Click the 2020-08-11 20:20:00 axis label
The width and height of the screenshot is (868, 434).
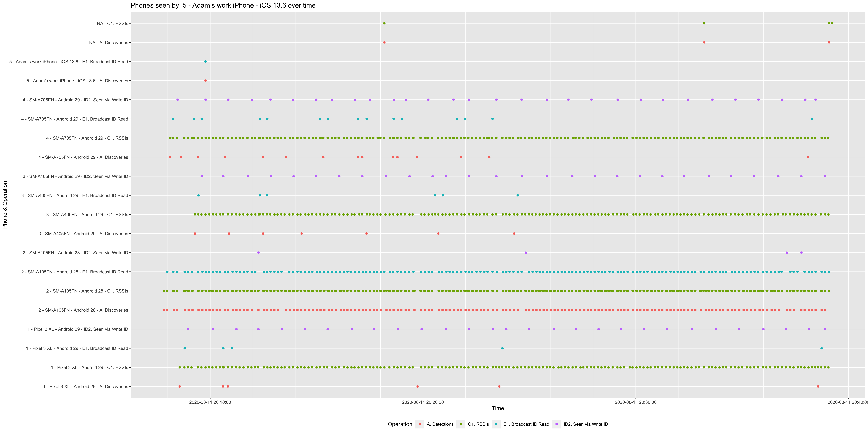pyautogui.click(x=423, y=402)
